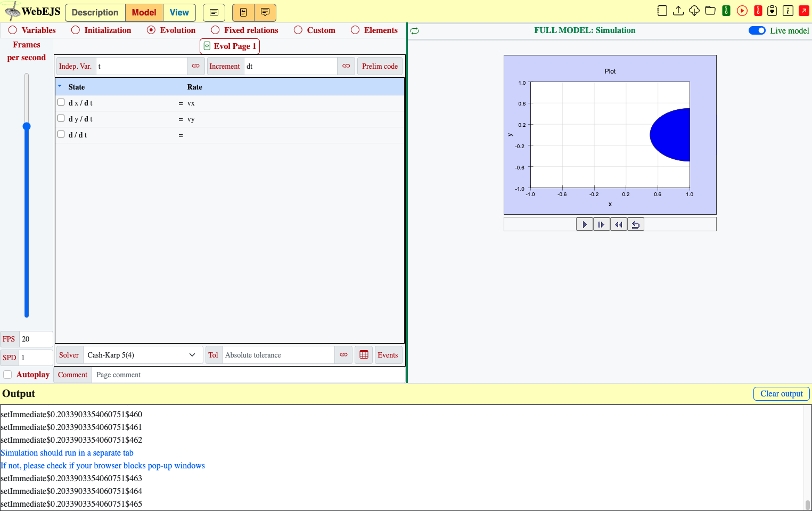812x511 pixels.
Task: Click the link icon beside Tol field
Action: 343,355
